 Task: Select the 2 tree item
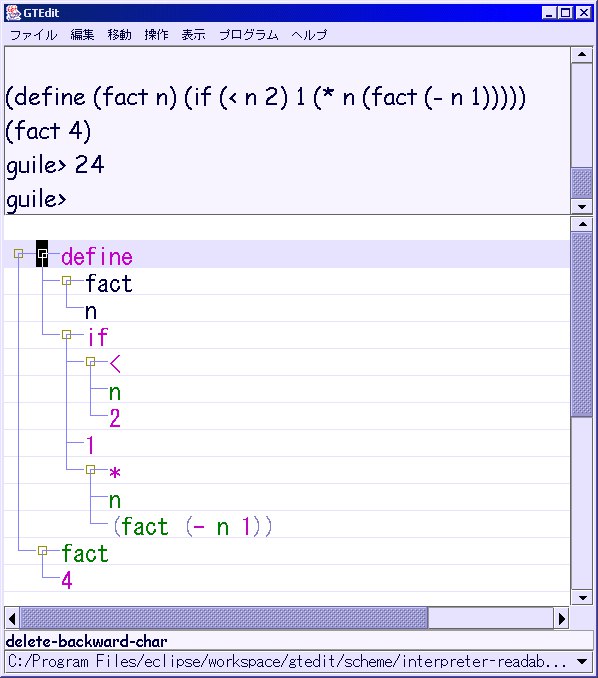pyautogui.click(x=115, y=419)
